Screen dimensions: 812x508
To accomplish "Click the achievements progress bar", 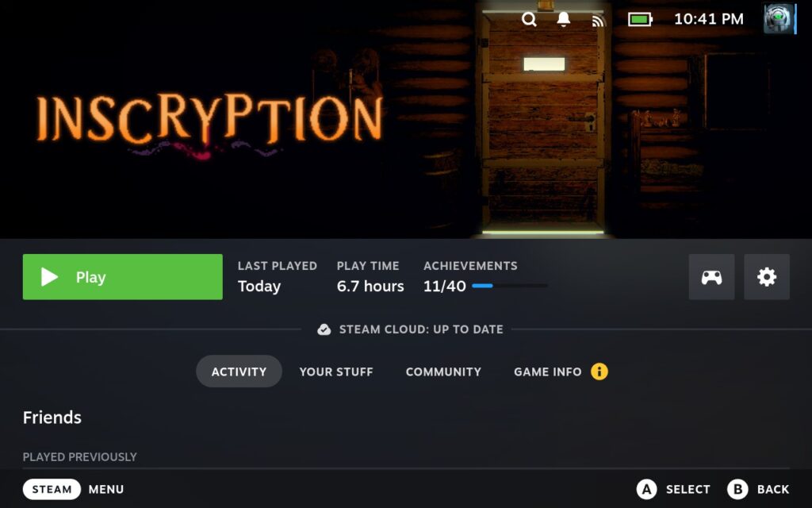I will click(510, 286).
